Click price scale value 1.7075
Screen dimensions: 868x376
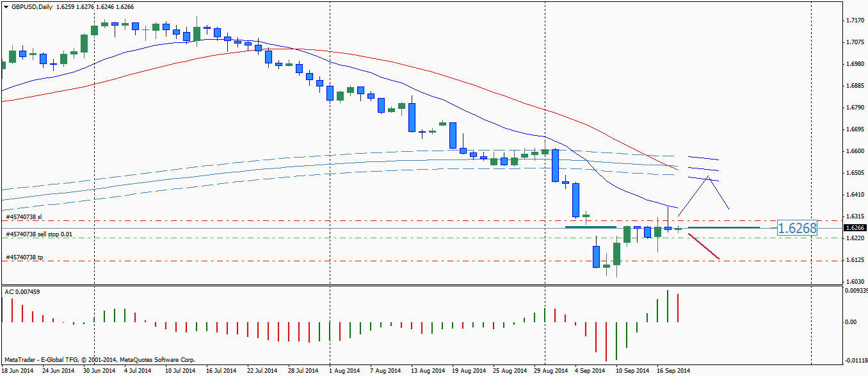pyautogui.click(x=855, y=42)
